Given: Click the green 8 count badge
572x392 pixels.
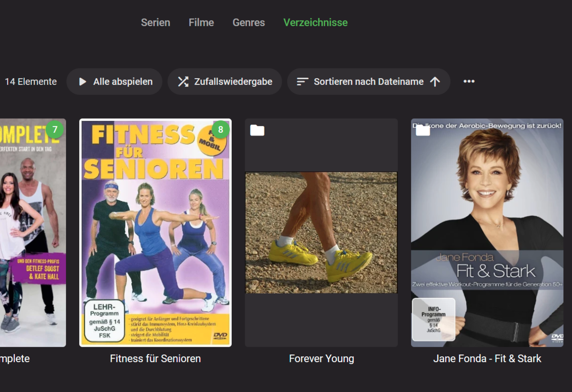Looking at the screenshot, I should click(x=220, y=130).
